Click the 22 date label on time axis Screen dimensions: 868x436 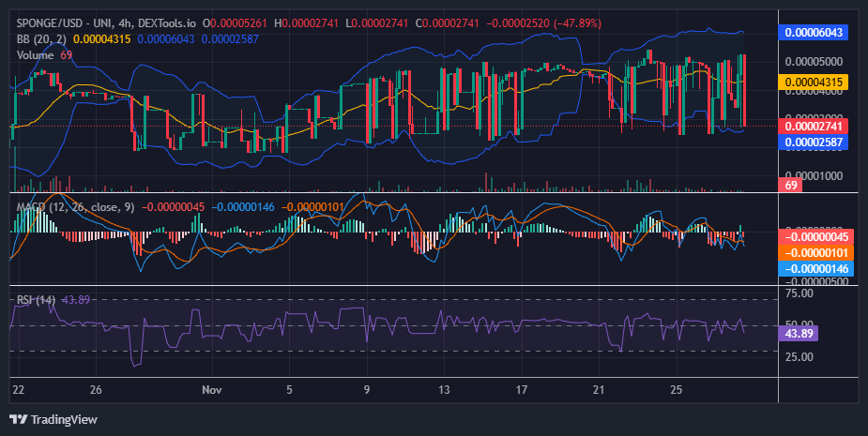(18, 389)
